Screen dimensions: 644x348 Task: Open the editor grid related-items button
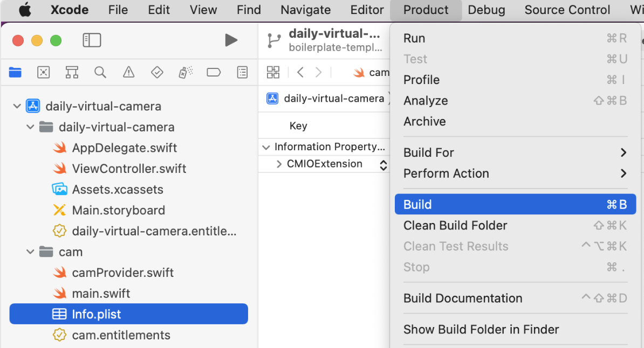[x=273, y=72]
